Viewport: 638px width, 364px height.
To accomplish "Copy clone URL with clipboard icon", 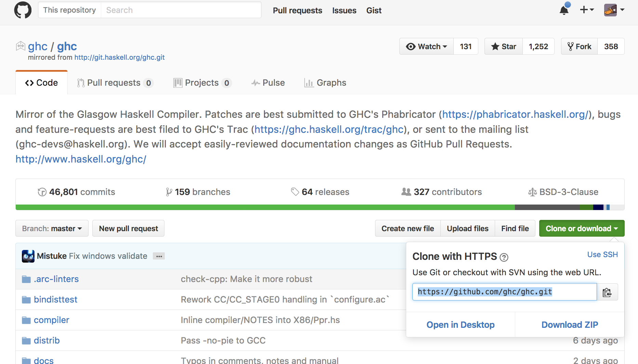I will [607, 292].
